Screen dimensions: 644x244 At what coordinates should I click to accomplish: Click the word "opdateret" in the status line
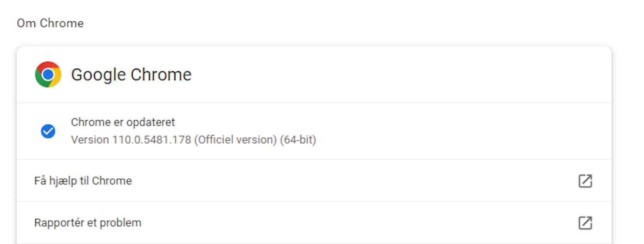coord(150,122)
